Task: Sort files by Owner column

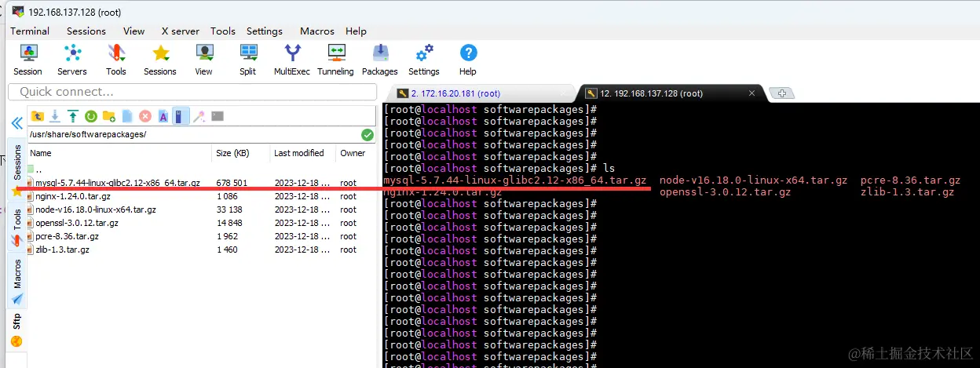Action: click(356, 153)
